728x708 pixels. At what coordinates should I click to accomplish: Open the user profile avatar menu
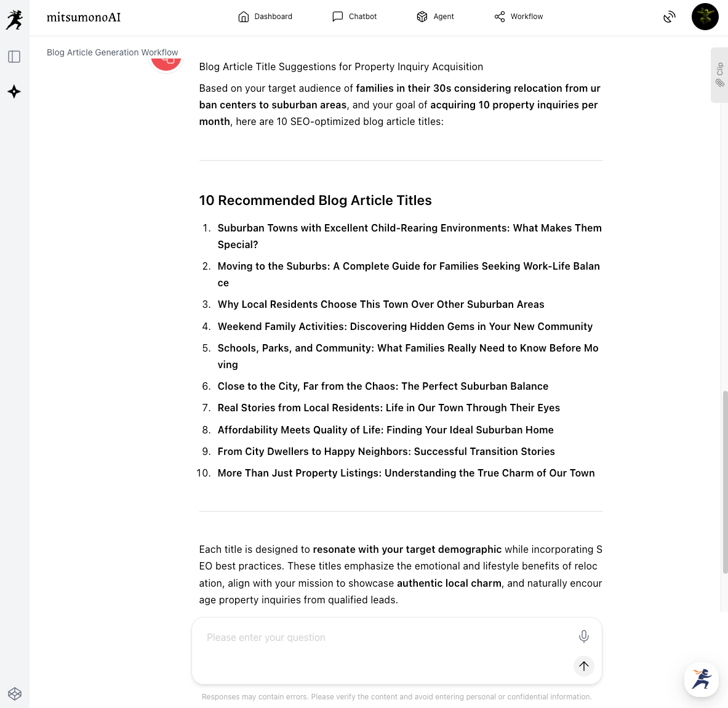pyautogui.click(x=705, y=17)
